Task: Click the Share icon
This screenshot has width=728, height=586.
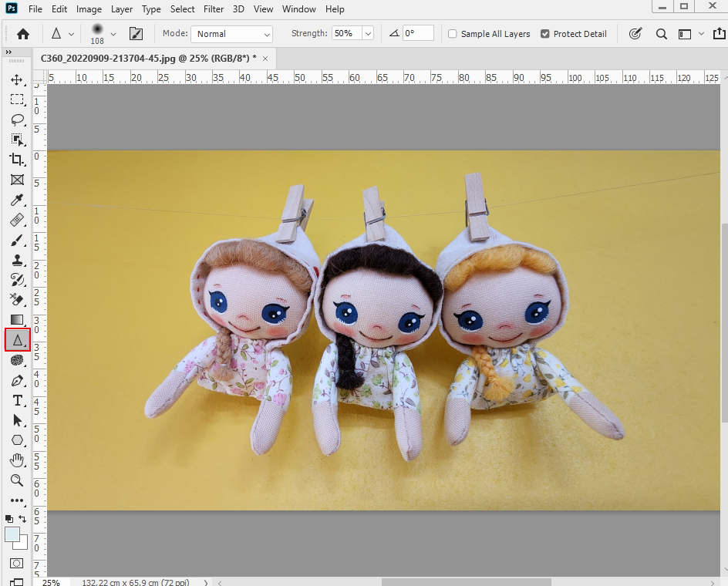Action: click(x=719, y=33)
